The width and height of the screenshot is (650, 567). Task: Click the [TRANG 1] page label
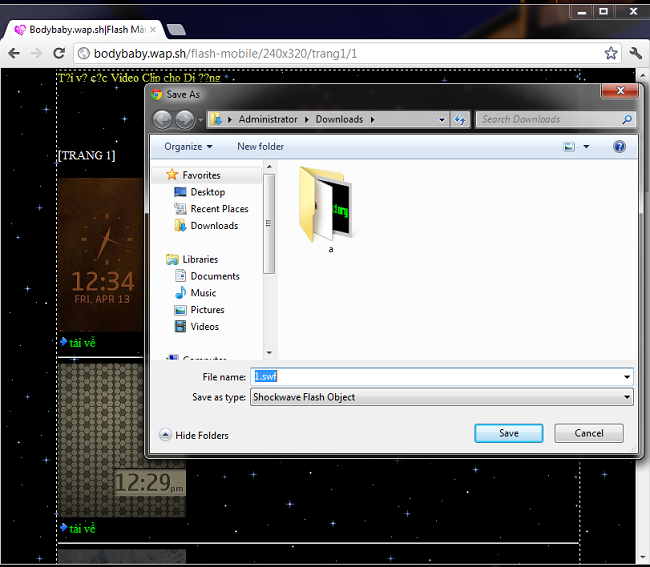(x=87, y=155)
